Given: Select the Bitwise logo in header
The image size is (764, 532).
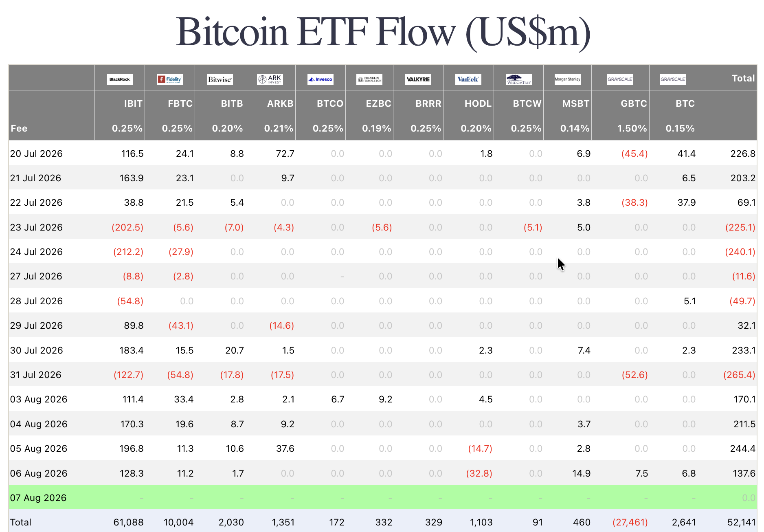Looking at the screenshot, I should 220,79.
